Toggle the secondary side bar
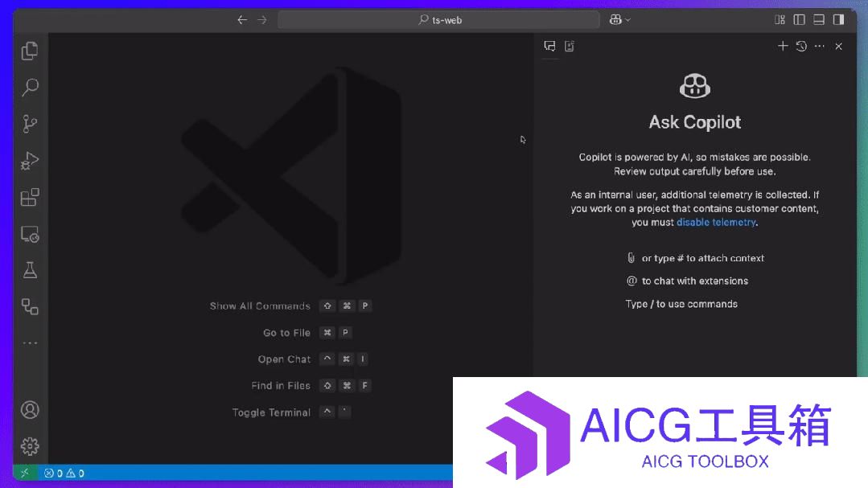The width and height of the screenshot is (868, 488). (839, 20)
